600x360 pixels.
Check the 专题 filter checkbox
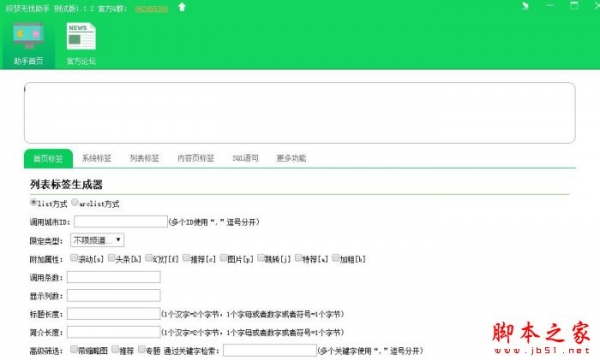142,349
